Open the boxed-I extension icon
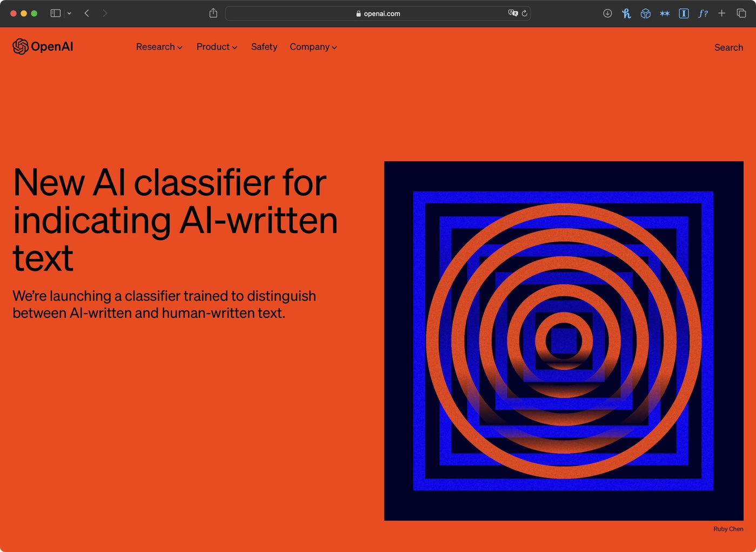The image size is (756, 552). coord(684,13)
